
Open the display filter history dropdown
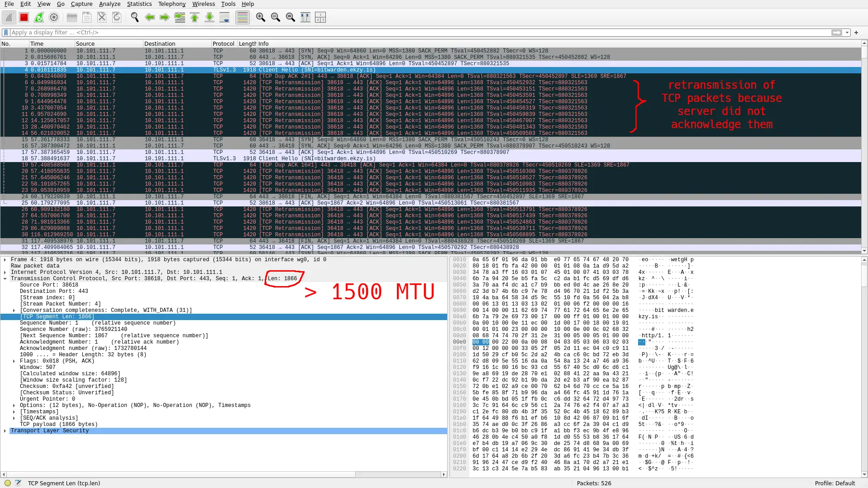847,33
